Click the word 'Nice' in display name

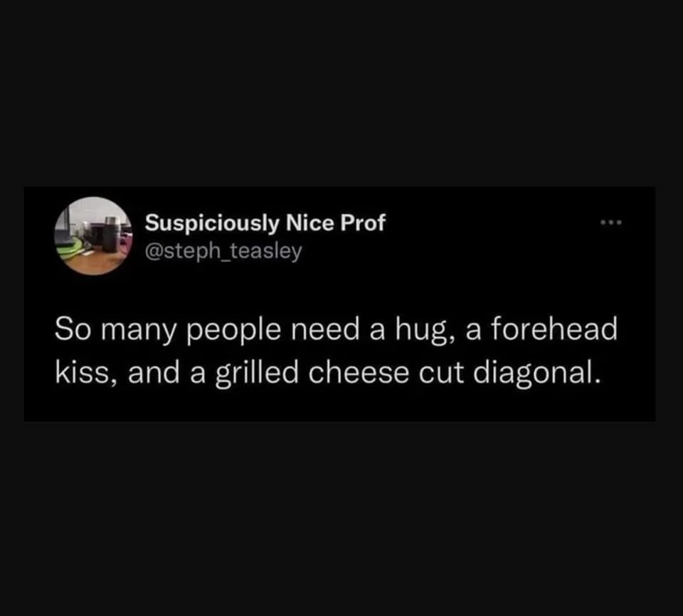[x=309, y=223]
